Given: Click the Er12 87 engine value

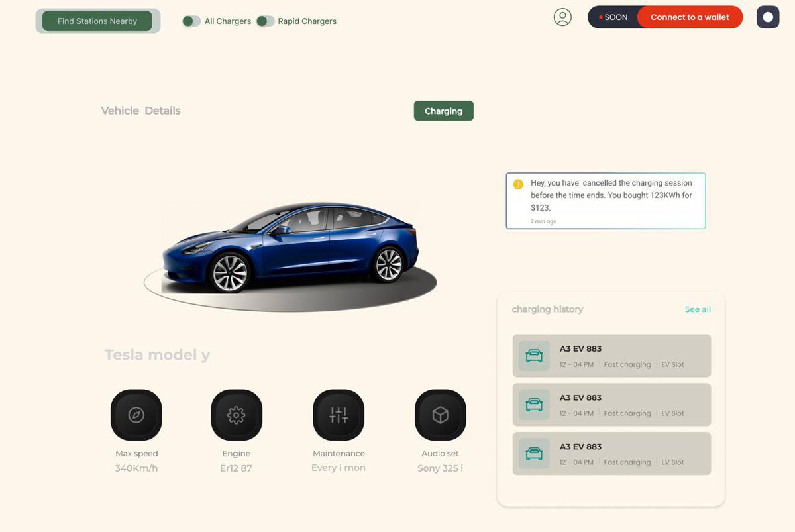Looking at the screenshot, I should coord(237,468).
